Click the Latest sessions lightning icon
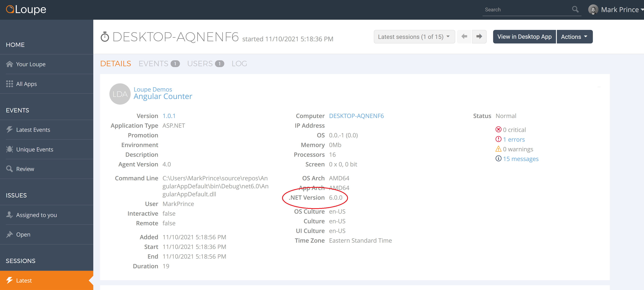644x290 pixels. click(x=10, y=280)
